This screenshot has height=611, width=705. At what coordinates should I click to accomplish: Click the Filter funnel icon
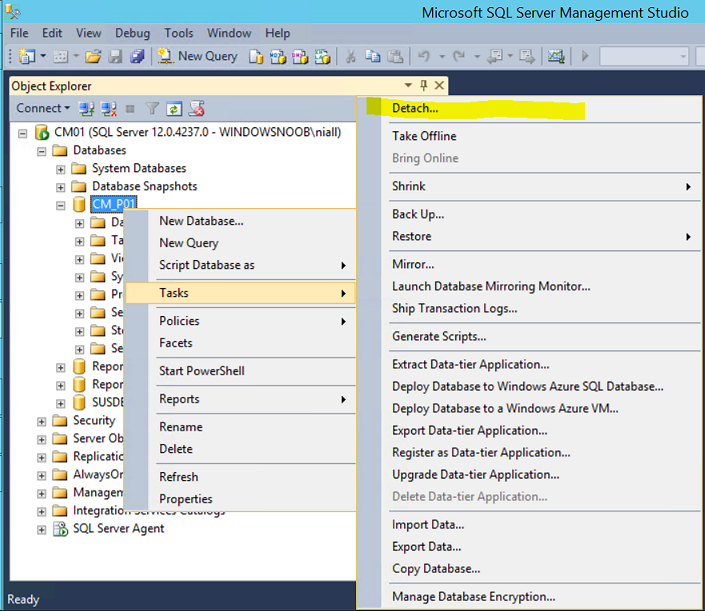(152, 109)
